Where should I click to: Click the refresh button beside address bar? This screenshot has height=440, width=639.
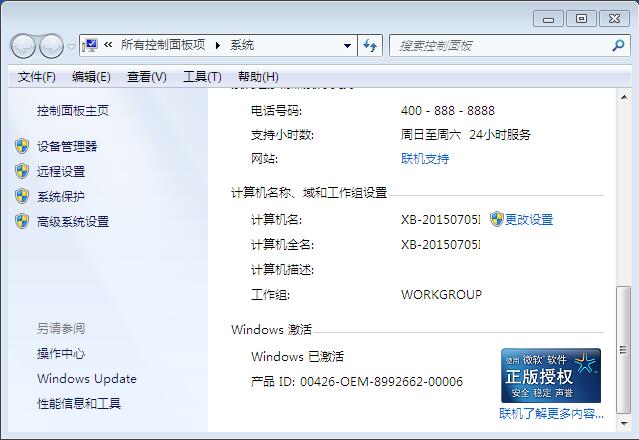coord(371,45)
